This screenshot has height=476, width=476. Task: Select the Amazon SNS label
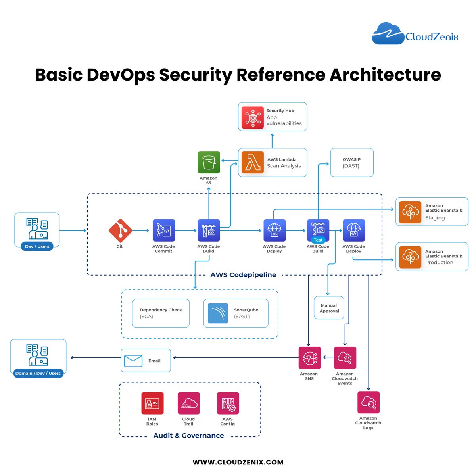pyautogui.click(x=309, y=376)
